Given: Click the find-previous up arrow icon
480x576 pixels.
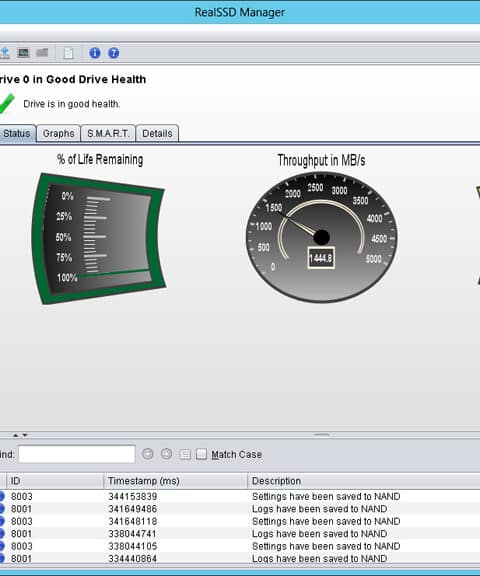Looking at the screenshot, I should click(x=166, y=454).
